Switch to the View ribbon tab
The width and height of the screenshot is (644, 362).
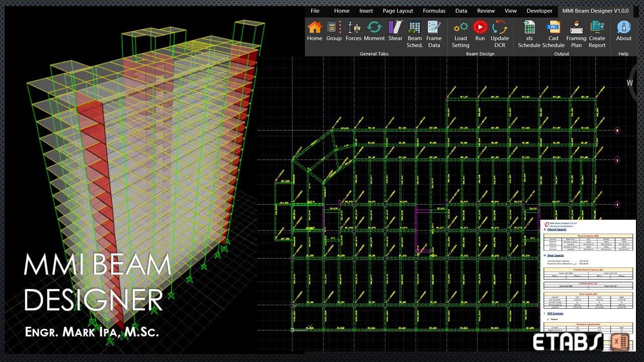click(x=511, y=11)
